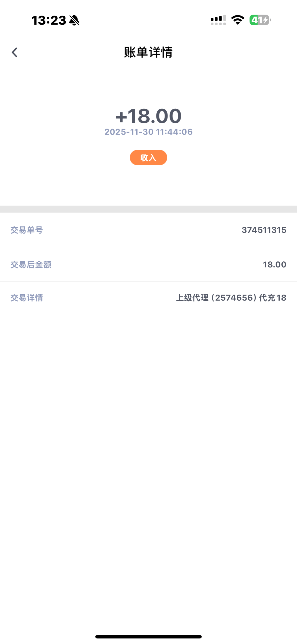Select the 账单详情 page title
297x644 pixels.
148,52
